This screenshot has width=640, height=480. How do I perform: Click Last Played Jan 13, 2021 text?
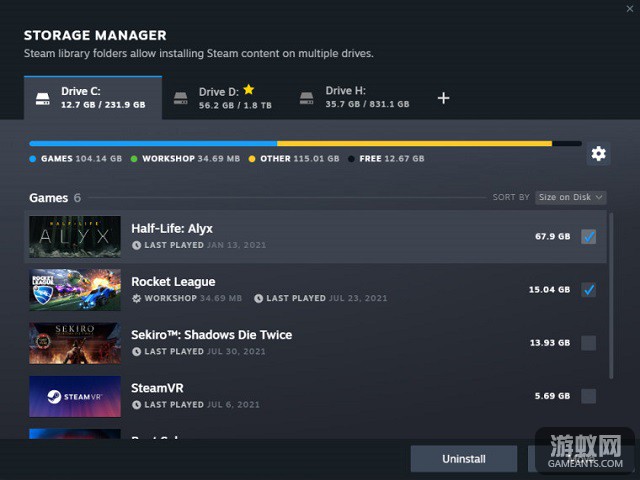pos(205,245)
